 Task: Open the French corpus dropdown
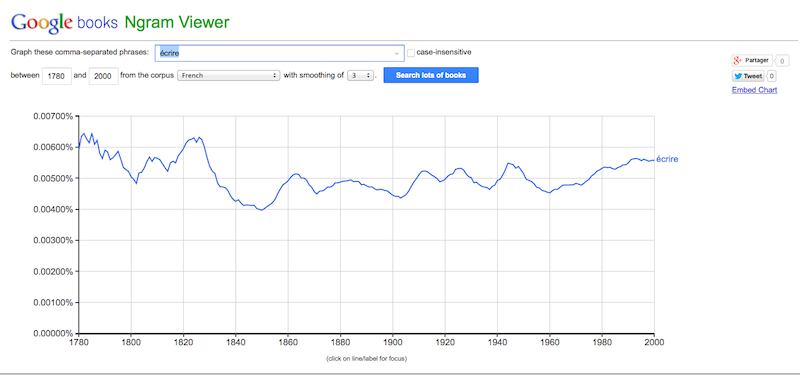(229, 76)
